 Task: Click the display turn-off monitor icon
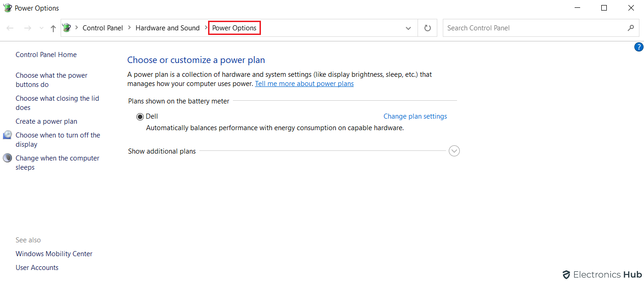click(x=7, y=135)
